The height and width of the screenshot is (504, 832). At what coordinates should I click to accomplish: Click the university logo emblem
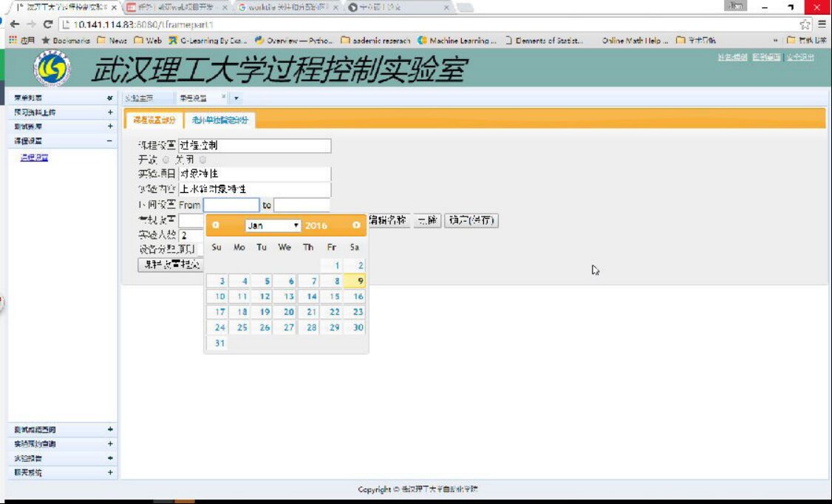[52, 68]
